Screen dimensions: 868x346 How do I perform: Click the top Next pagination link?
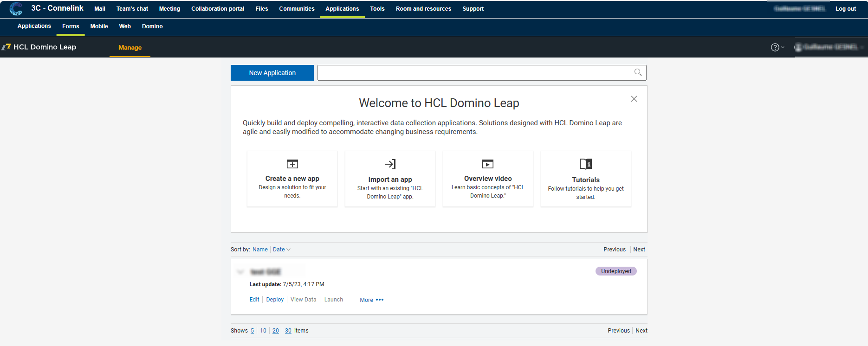point(639,250)
